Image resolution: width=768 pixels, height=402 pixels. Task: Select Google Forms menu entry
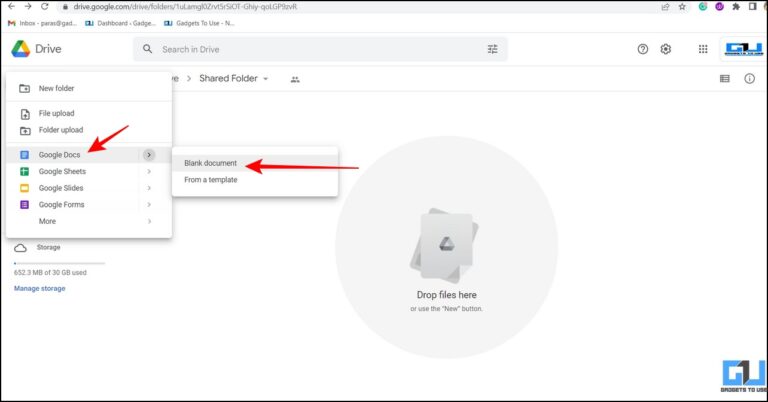[x=89, y=205]
